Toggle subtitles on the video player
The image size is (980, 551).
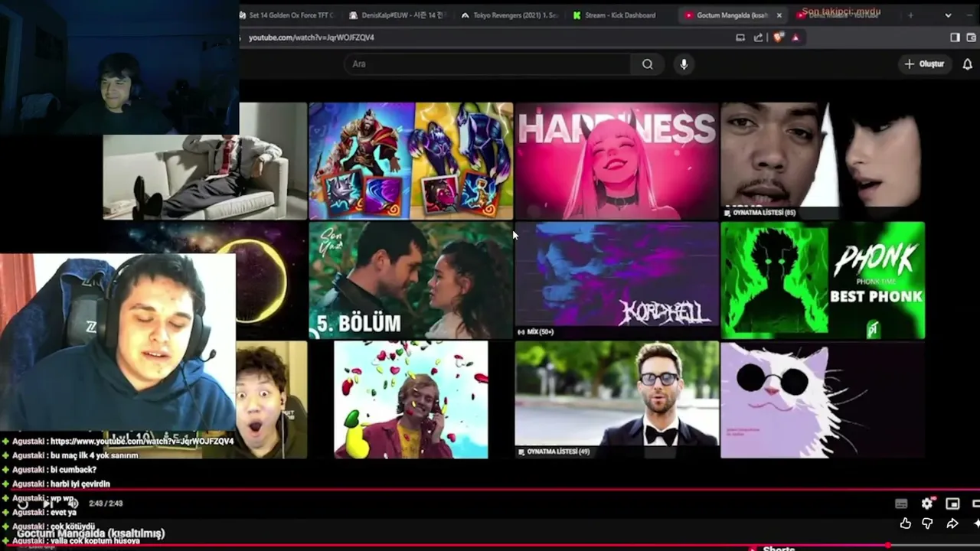click(901, 504)
